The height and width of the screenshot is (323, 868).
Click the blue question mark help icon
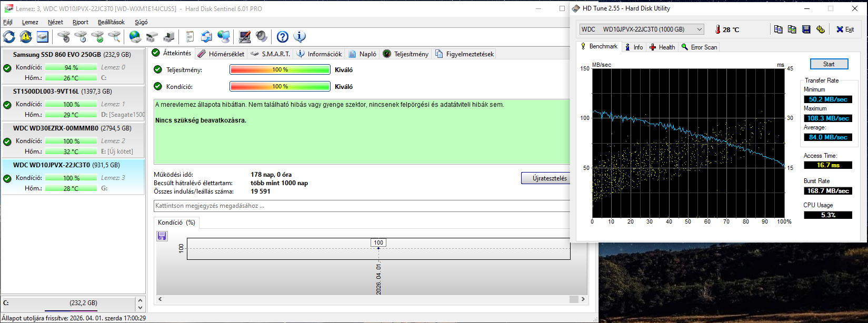point(283,36)
